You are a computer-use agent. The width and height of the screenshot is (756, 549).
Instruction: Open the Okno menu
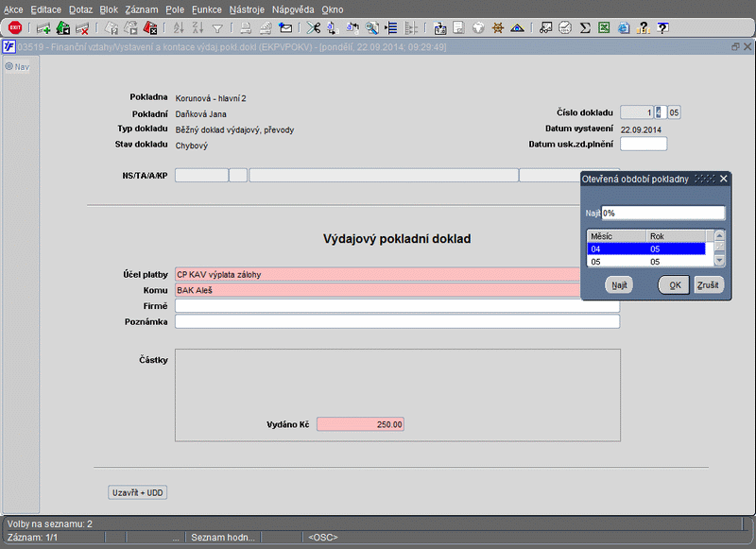click(333, 9)
